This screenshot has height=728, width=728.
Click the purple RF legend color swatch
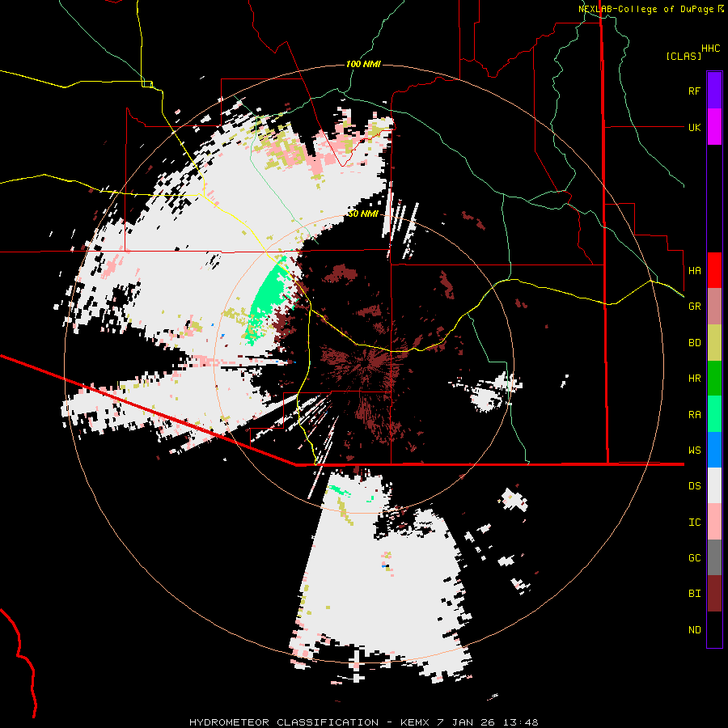(x=714, y=91)
